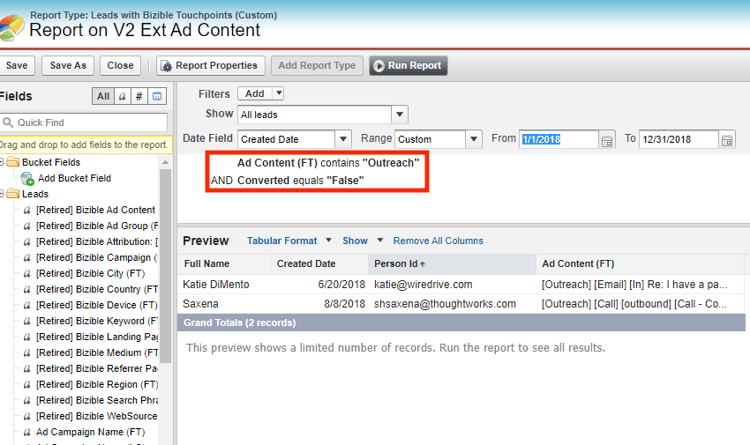Filter fields by number type icon
This screenshot has width=750, height=445.
139,96
